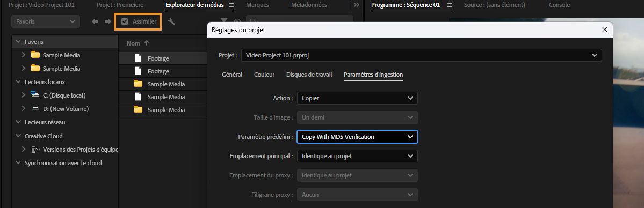Select Creative Cloud label in tree

pos(44,136)
